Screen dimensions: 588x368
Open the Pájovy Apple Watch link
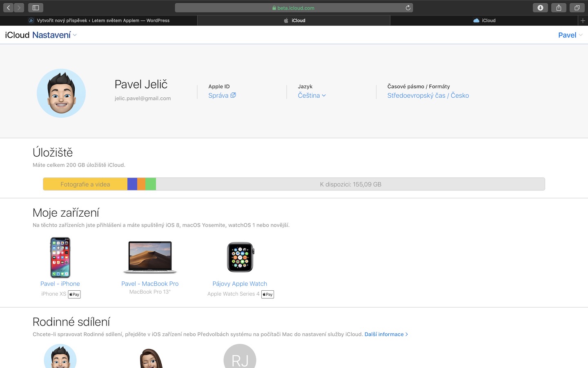240,284
